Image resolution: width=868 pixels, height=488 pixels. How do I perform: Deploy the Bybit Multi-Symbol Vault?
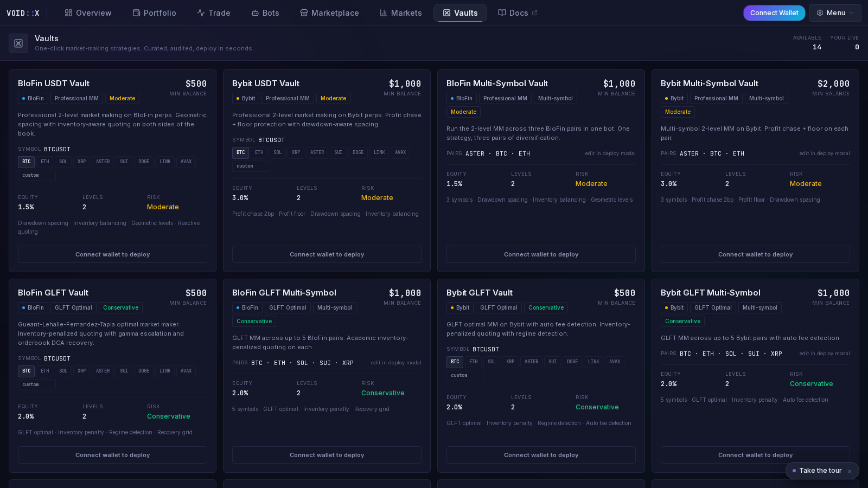pos(755,254)
